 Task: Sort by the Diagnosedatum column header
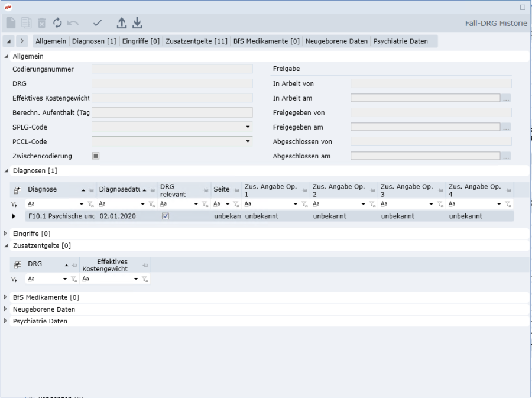click(x=118, y=189)
